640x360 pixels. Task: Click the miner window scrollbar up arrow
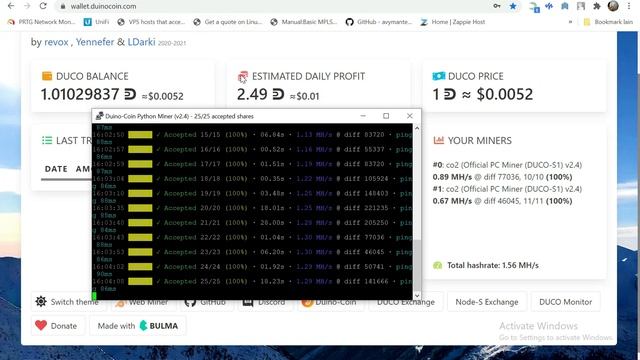417,128
